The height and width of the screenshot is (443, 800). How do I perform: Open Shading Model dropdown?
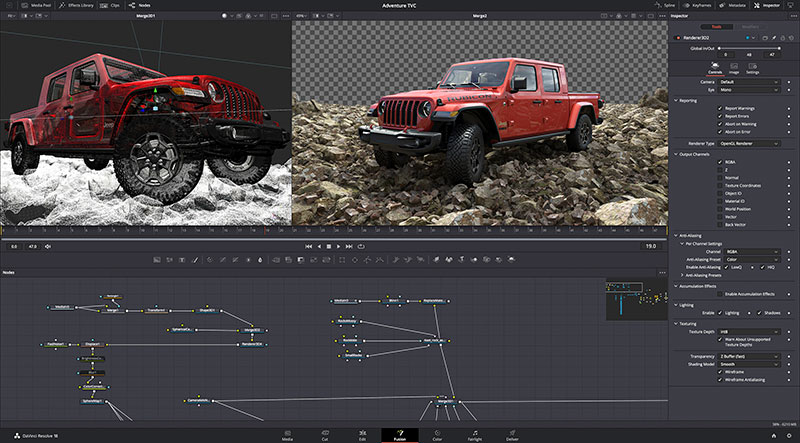pos(749,364)
